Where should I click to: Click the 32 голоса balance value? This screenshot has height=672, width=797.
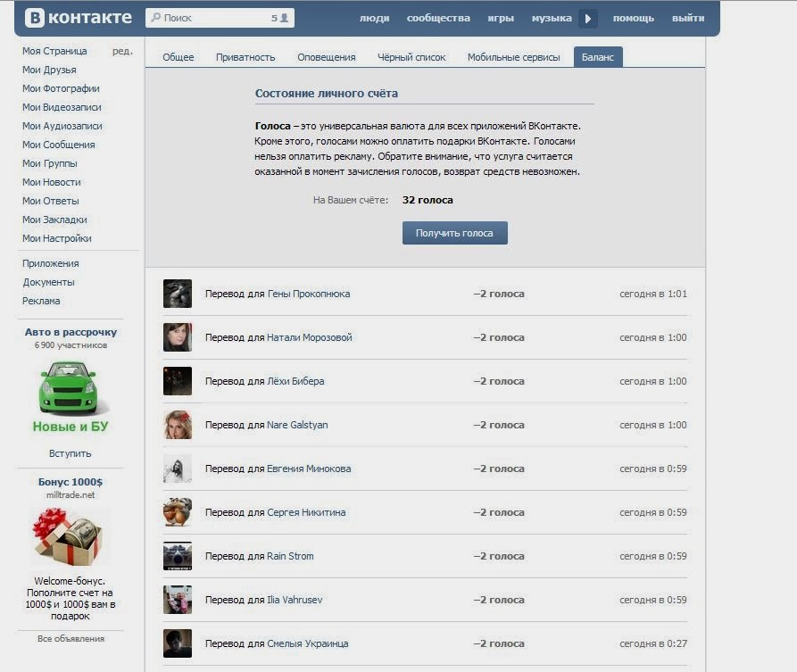pos(428,200)
